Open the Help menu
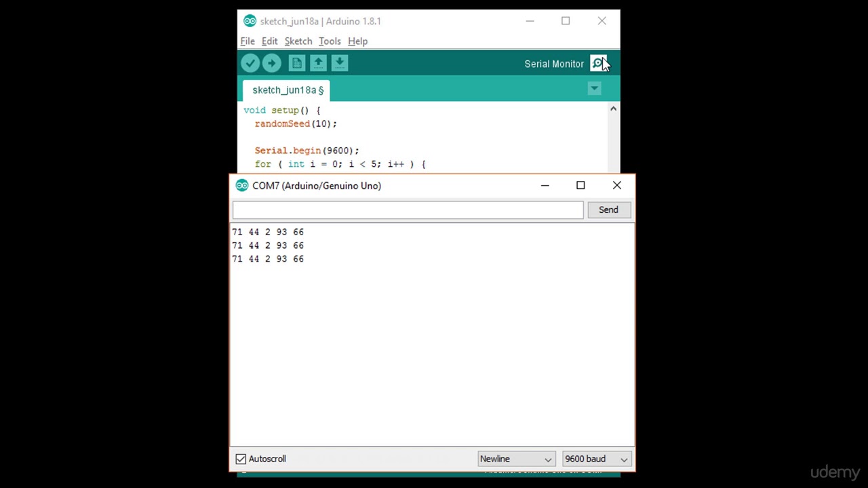Screen dimensions: 868x488 357,41
